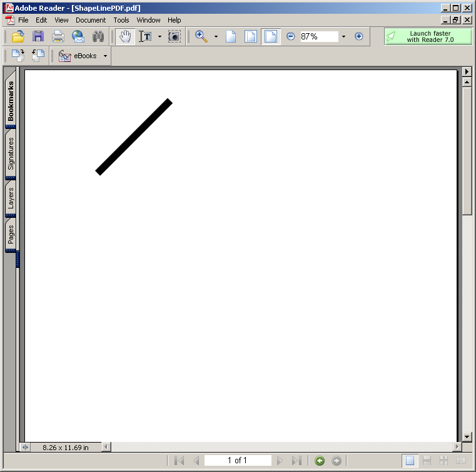Open the File menu

[x=23, y=20]
